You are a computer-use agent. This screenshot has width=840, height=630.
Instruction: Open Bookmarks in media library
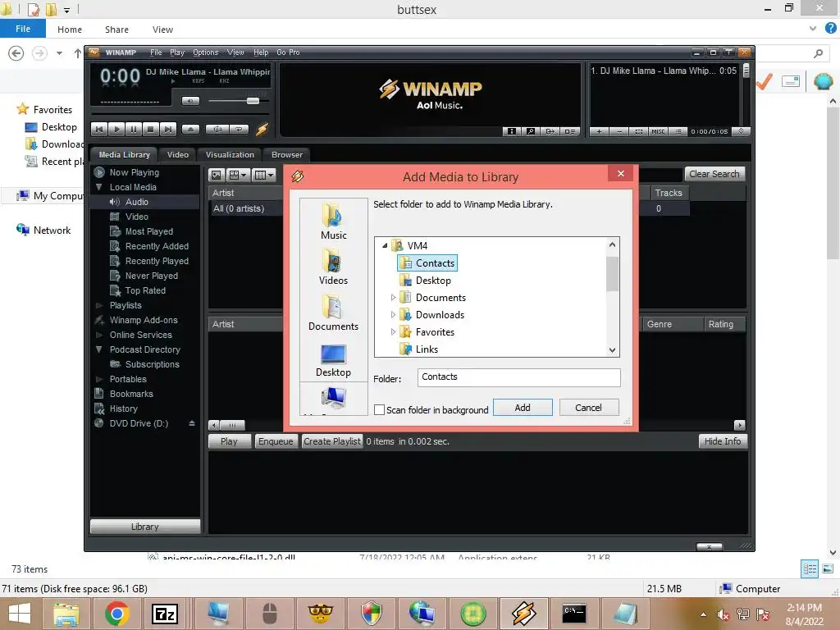(x=131, y=394)
